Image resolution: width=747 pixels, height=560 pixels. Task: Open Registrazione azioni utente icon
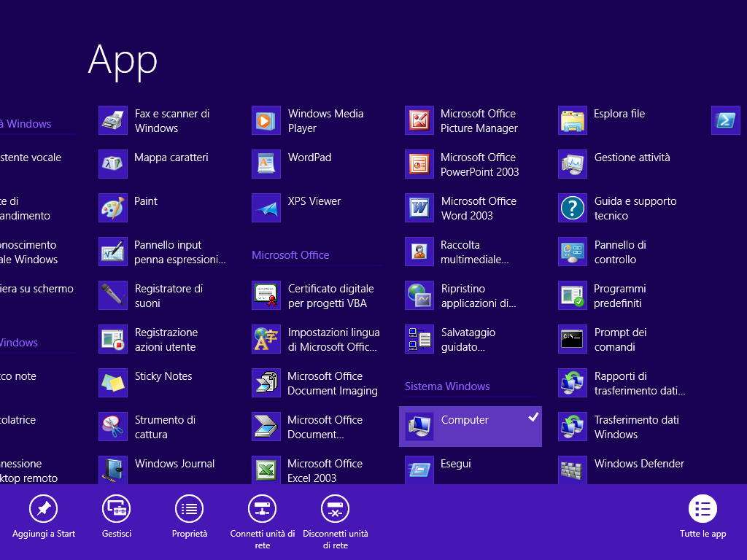pos(113,340)
